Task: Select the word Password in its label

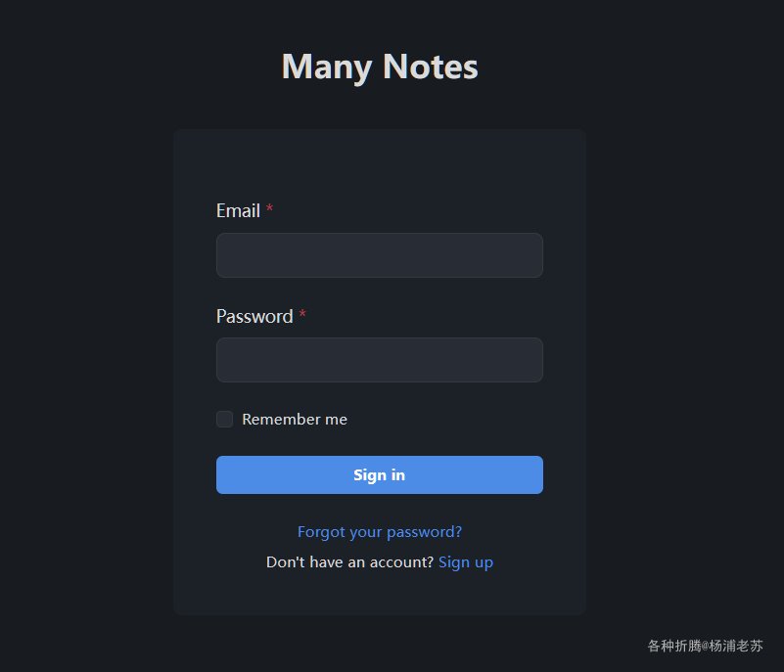Action: (x=254, y=316)
